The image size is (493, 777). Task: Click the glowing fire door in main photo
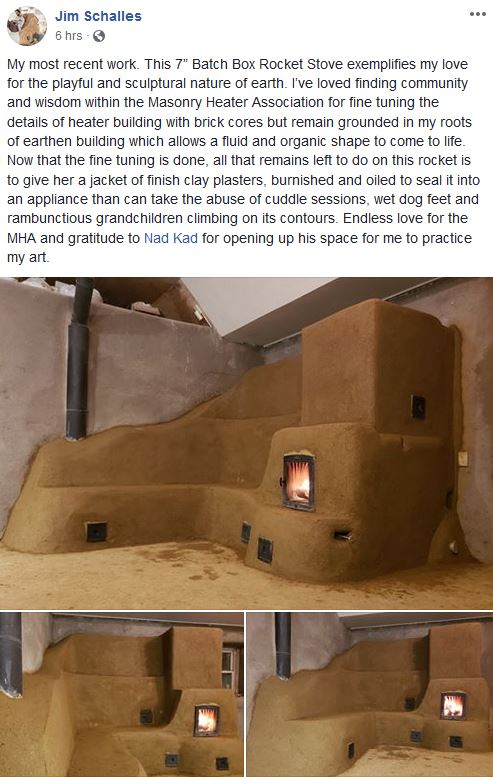click(299, 481)
